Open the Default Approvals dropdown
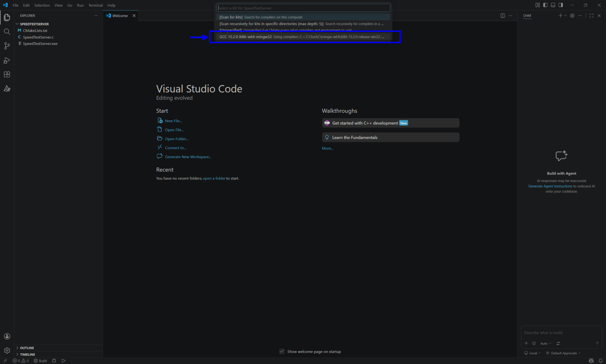This screenshot has height=364, width=606. [563, 353]
